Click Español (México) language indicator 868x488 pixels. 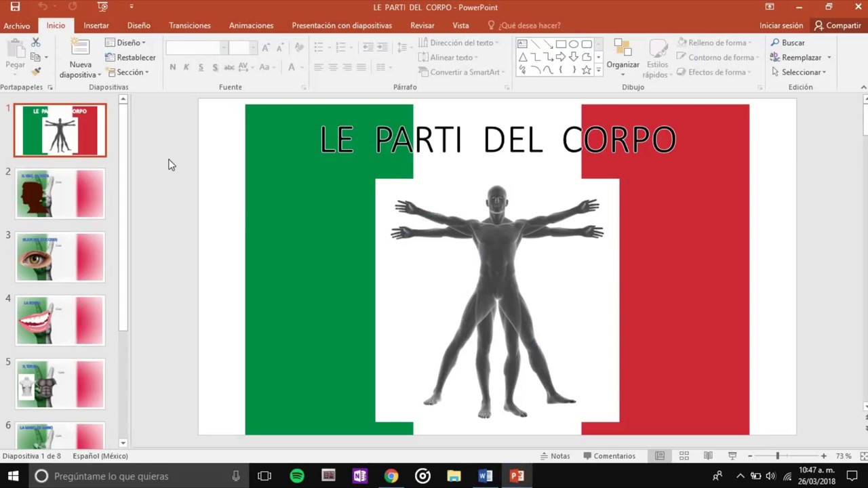(x=100, y=456)
